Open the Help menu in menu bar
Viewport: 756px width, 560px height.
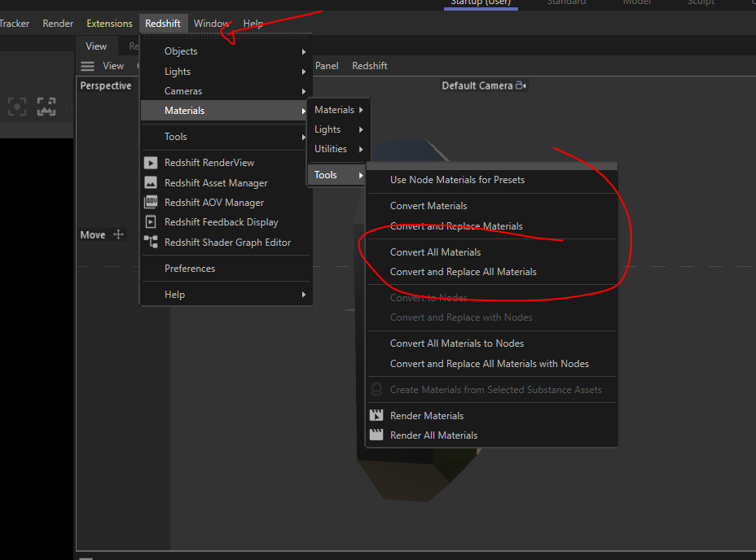coord(253,23)
